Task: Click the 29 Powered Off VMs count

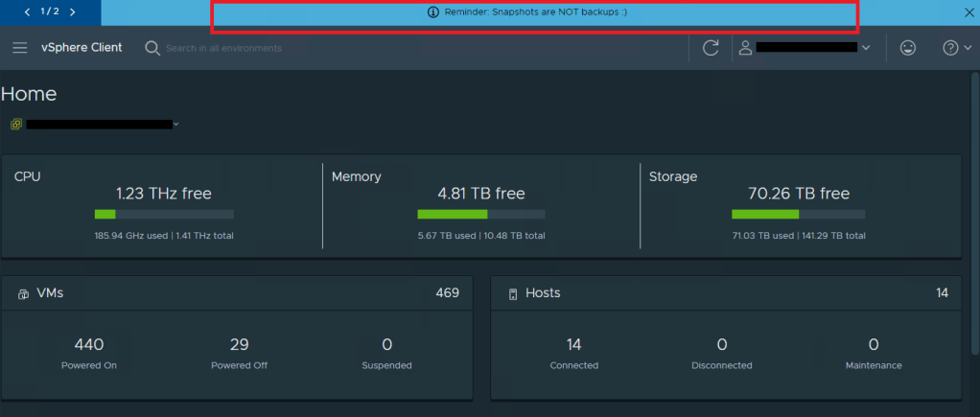Action: [239, 345]
